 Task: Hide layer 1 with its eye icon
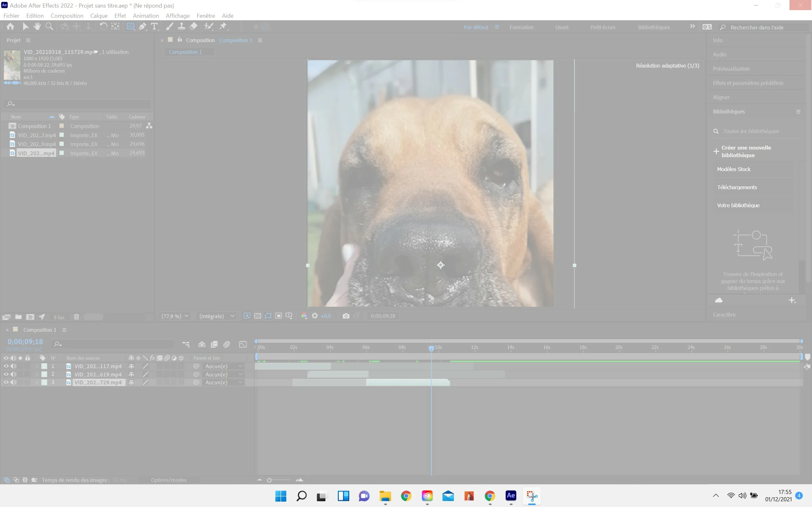pyautogui.click(x=6, y=366)
